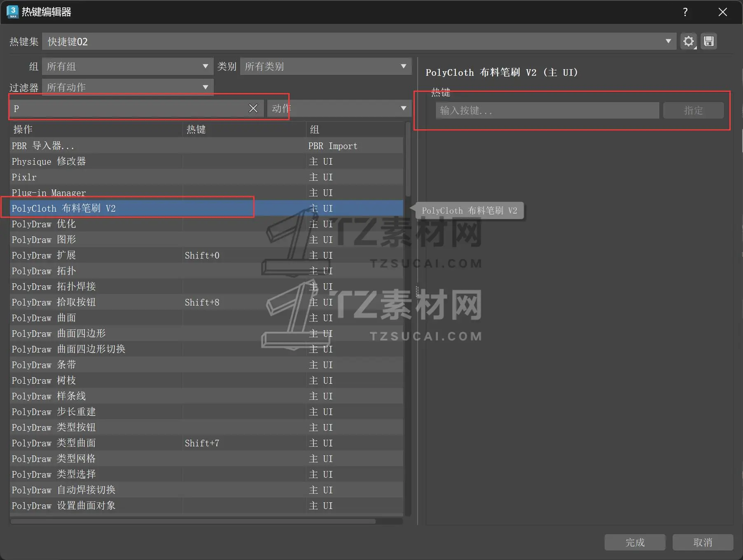Sort by the 热键 column header
743x560 pixels.
point(245,129)
